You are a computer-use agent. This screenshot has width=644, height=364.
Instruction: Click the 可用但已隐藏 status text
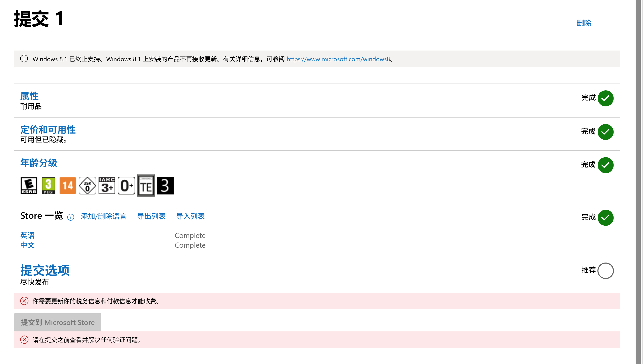[43, 140]
